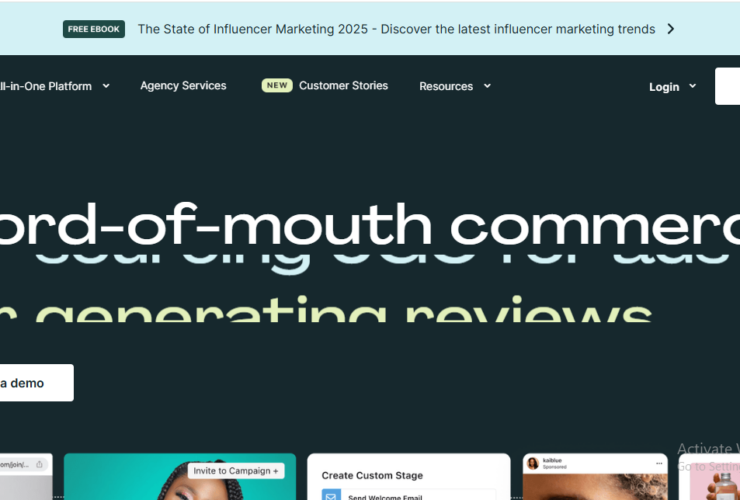Image resolution: width=740 pixels, height=500 pixels.
Task: Expand the Login dropdown chevron
Action: (x=692, y=86)
